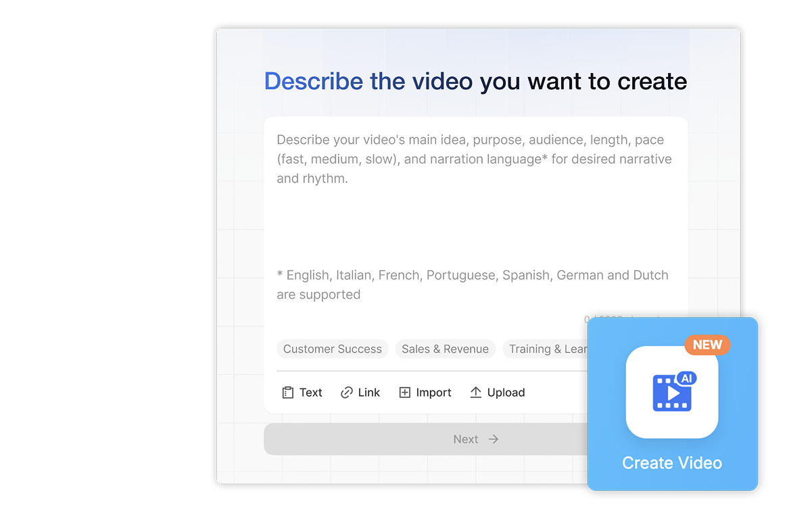The image size is (812, 527).
Task: Click the orange NEW badge
Action: coord(707,345)
